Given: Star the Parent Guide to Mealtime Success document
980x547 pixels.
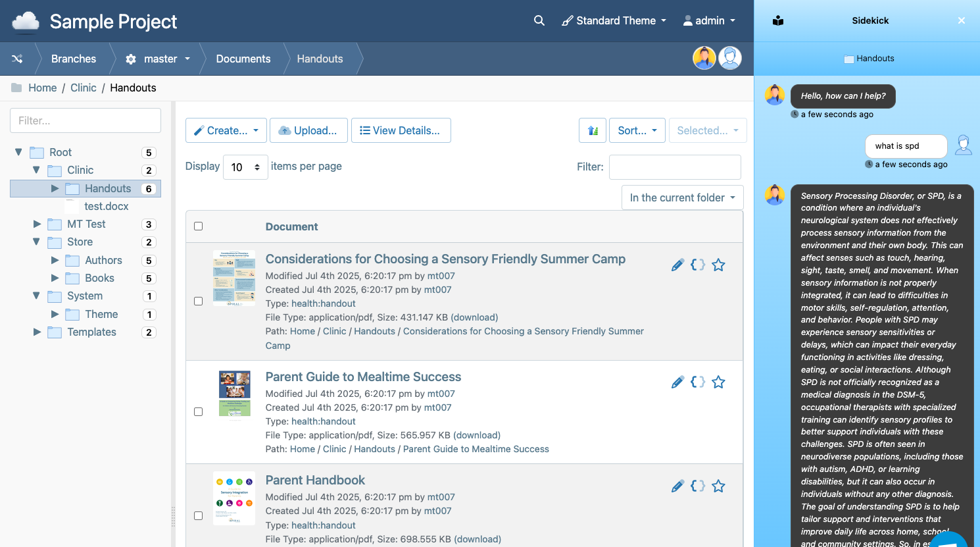Looking at the screenshot, I should [x=718, y=382].
